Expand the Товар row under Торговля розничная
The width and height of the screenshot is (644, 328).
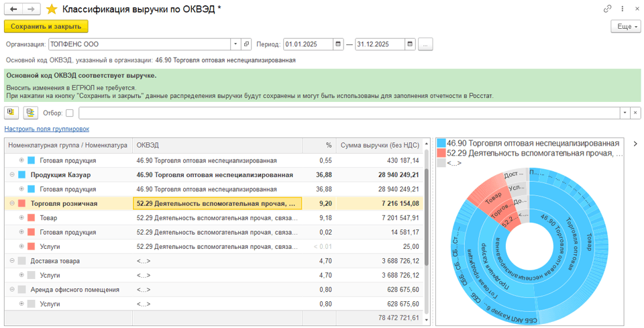(x=21, y=218)
